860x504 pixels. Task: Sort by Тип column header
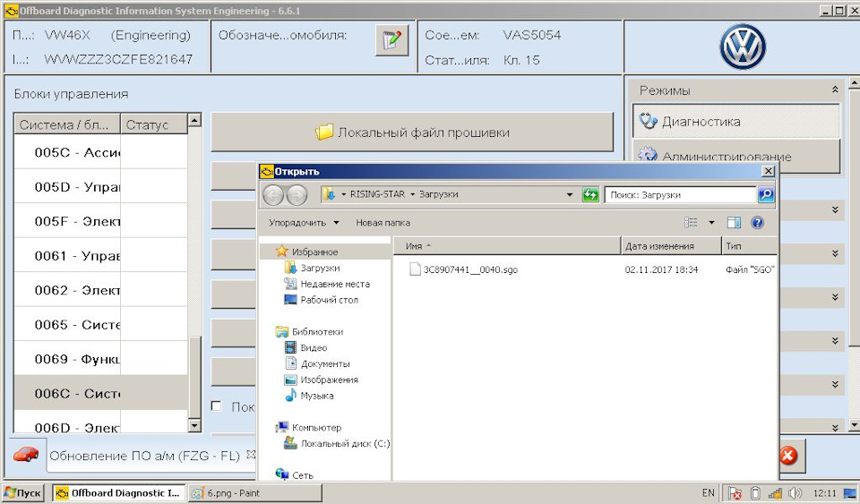pos(749,246)
